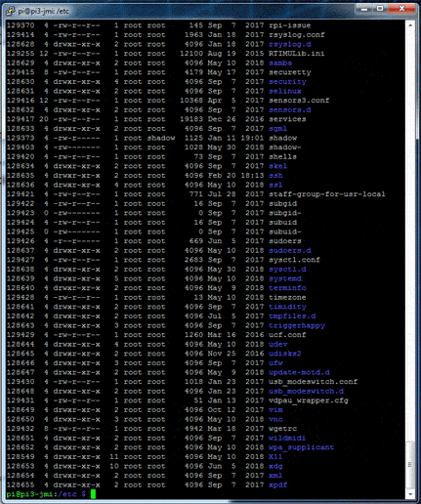Click the udev directory name

(277, 345)
